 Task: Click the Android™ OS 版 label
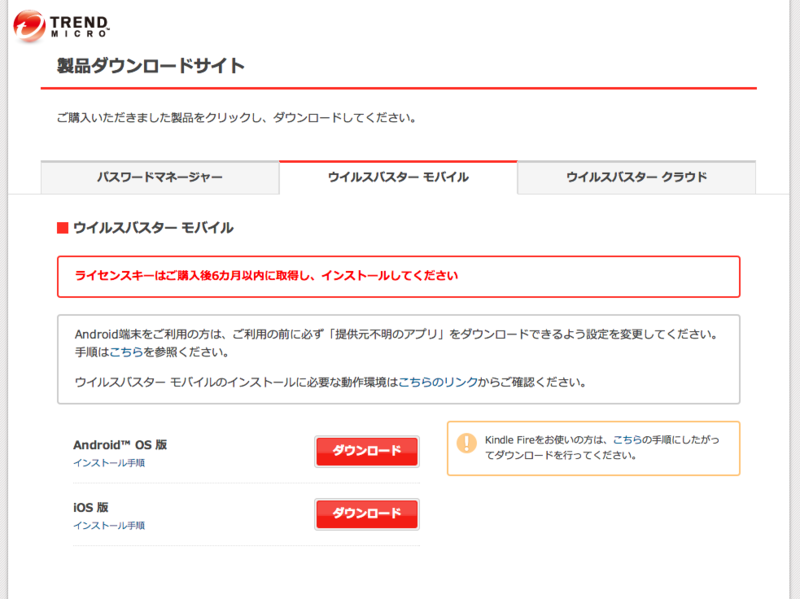click(x=120, y=445)
